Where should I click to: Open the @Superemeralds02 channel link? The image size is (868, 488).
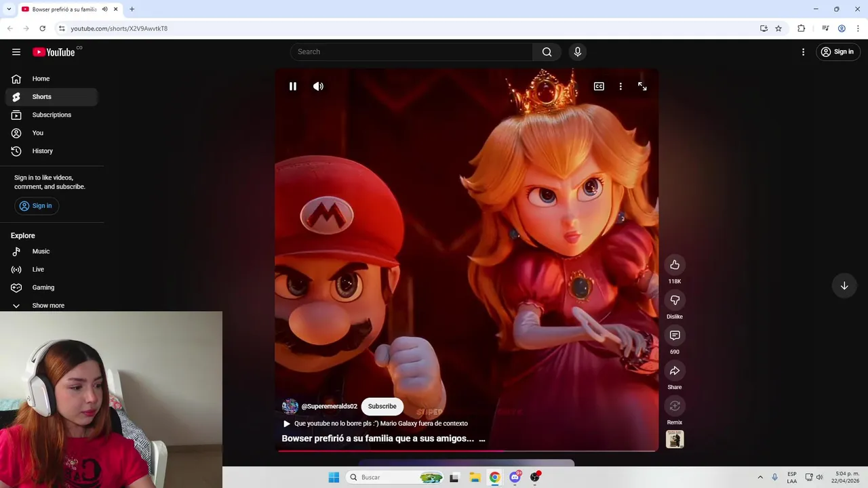tap(329, 406)
